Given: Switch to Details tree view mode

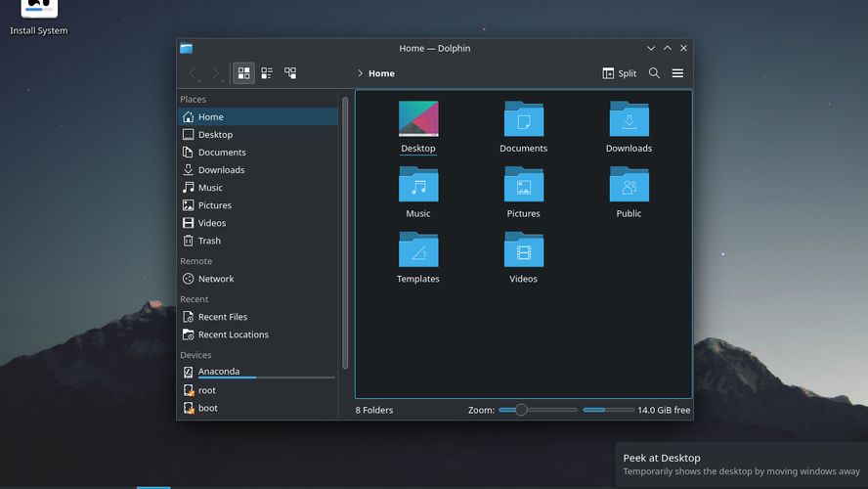Looking at the screenshot, I should click(290, 73).
